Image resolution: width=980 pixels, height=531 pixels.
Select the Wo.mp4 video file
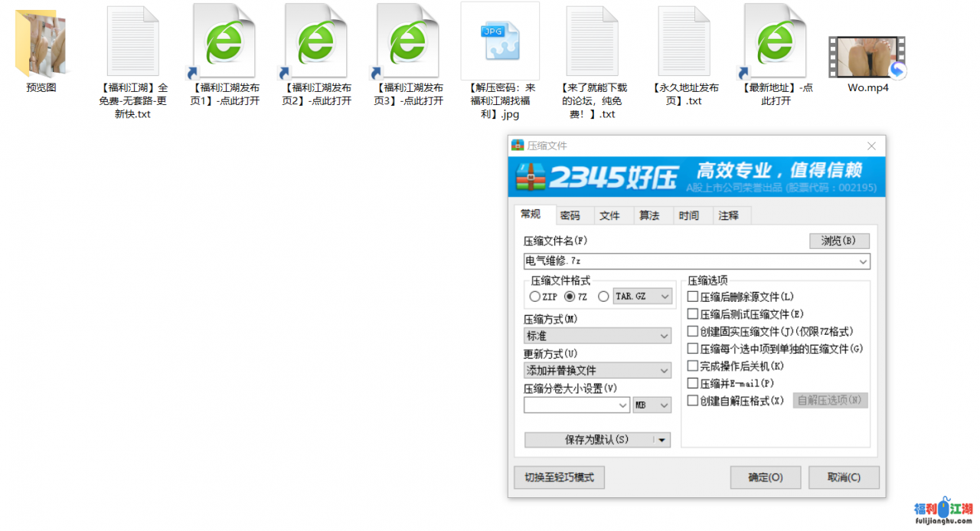(x=867, y=58)
